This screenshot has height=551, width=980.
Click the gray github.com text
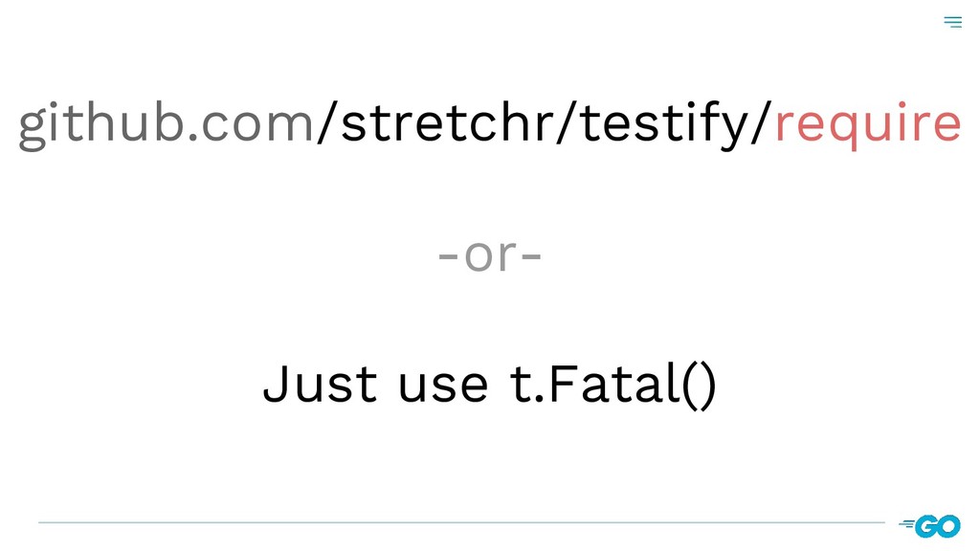(167, 125)
